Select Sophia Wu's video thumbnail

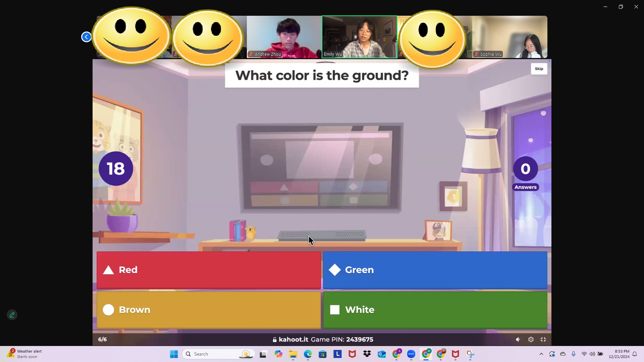click(510, 37)
